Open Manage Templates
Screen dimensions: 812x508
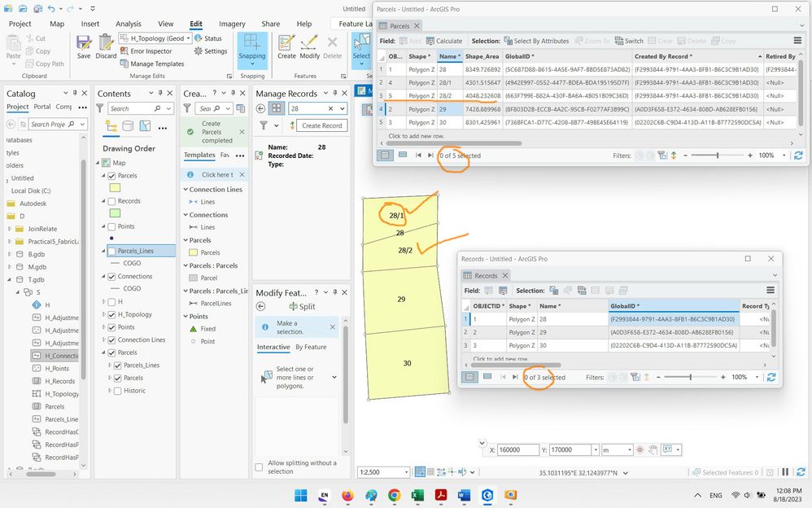click(152, 63)
